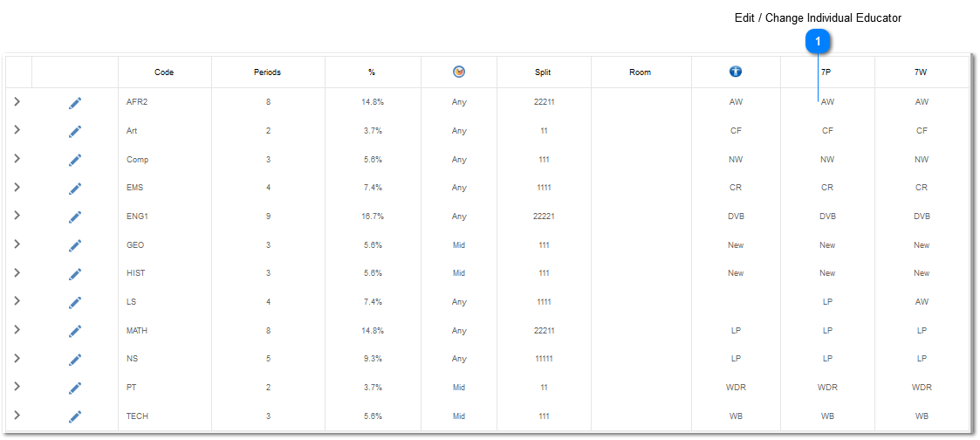
Task: Expand the NS row chevron
Action: pyautogui.click(x=17, y=358)
